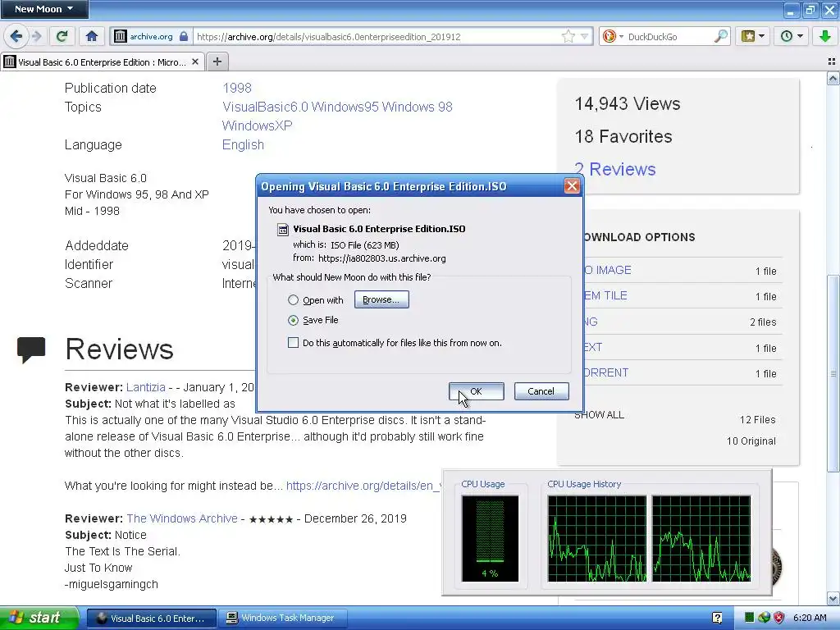Click the DuckDuckGo search engine icon
840x630 pixels.
click(609, 36)
